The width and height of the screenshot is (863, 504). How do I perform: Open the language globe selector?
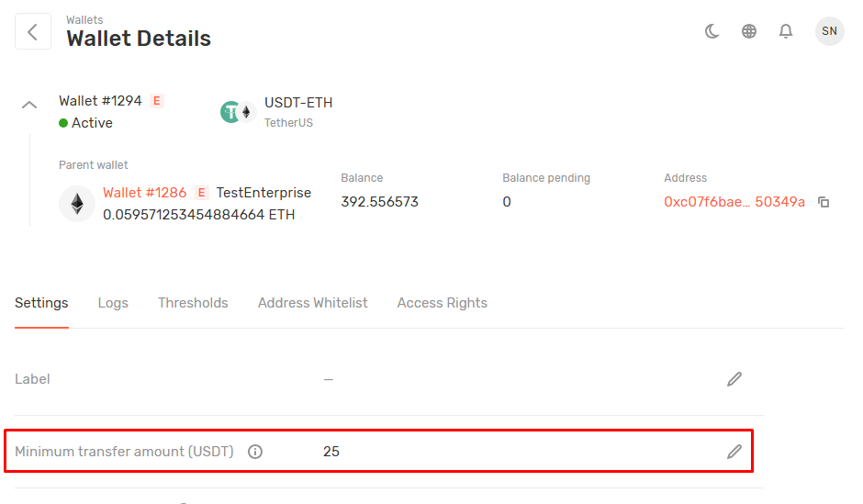749,31
